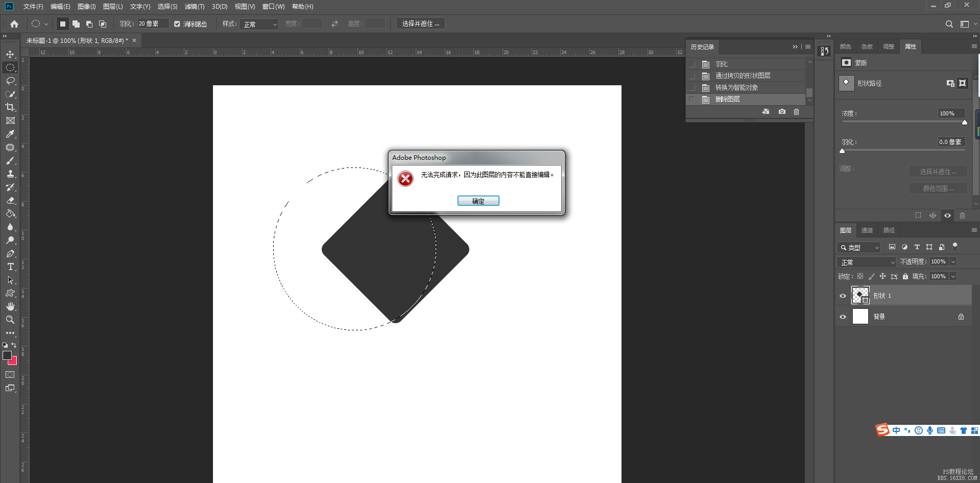Select the Dodge tool
This screenshot has width=980, height=483.
point(10,240)
